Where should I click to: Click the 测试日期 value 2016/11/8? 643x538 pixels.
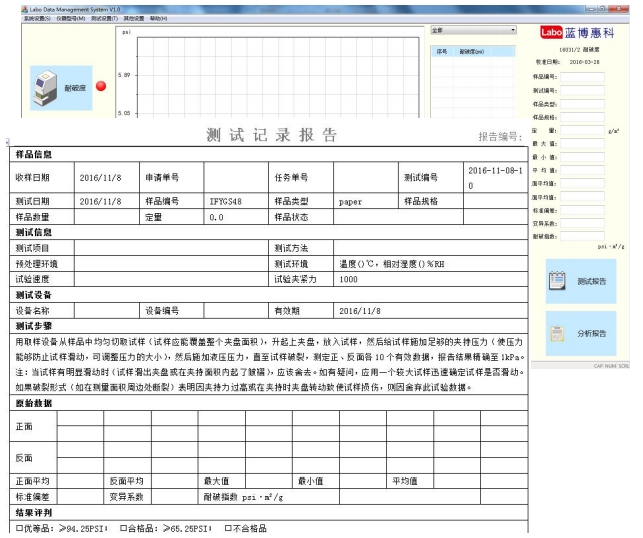click(x=100, y=201)
